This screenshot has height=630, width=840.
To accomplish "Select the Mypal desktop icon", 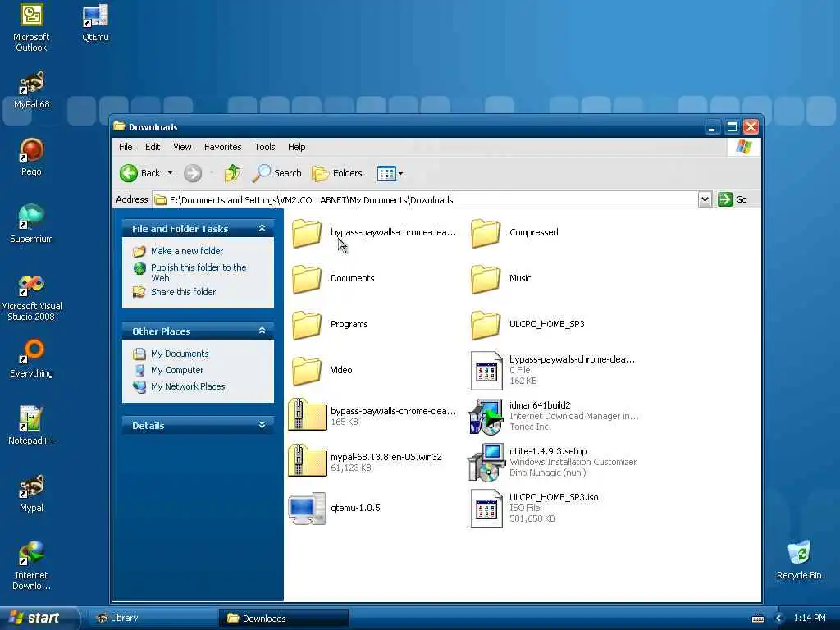I will coord(31,493).
